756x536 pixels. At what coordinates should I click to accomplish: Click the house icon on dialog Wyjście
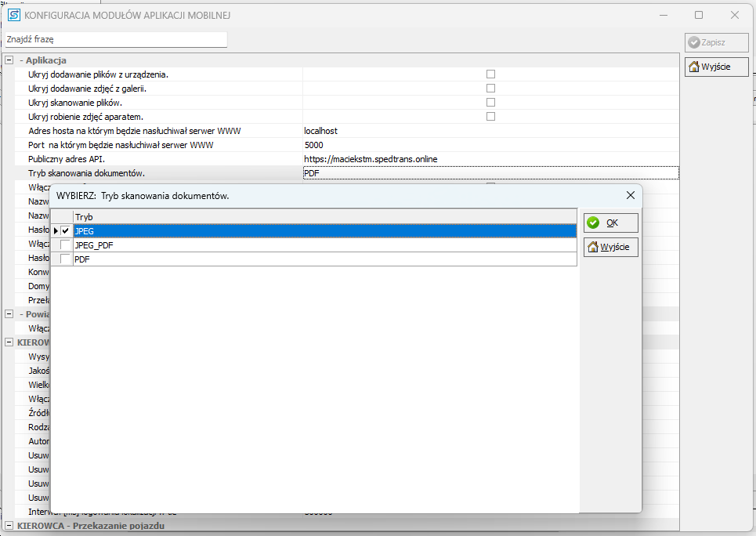click(593, 247)
